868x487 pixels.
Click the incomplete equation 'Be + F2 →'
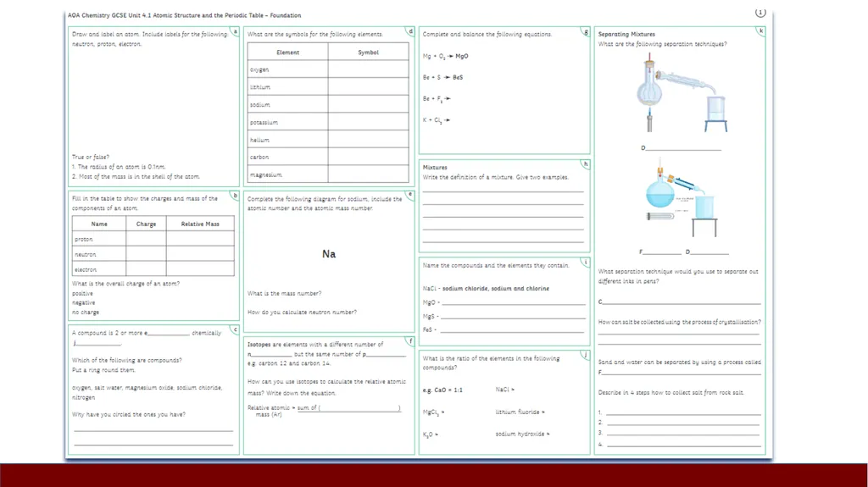point(437,99)
